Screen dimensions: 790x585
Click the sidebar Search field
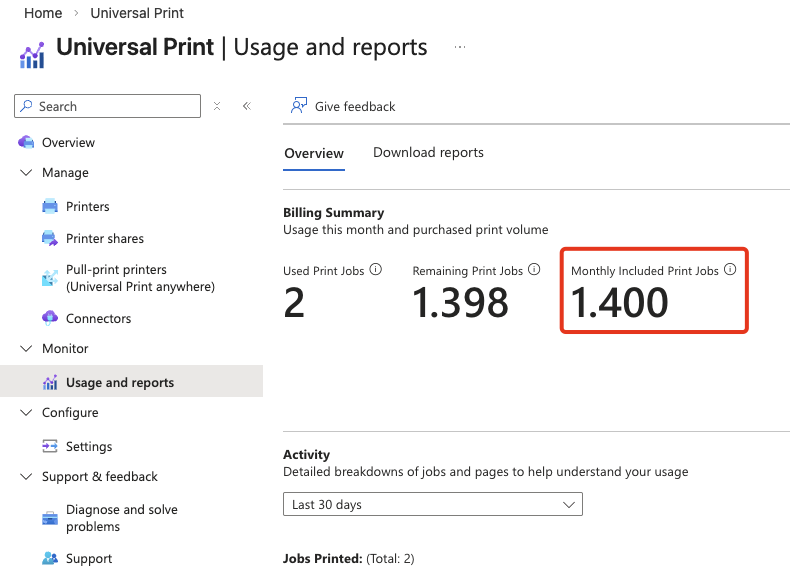115,106
